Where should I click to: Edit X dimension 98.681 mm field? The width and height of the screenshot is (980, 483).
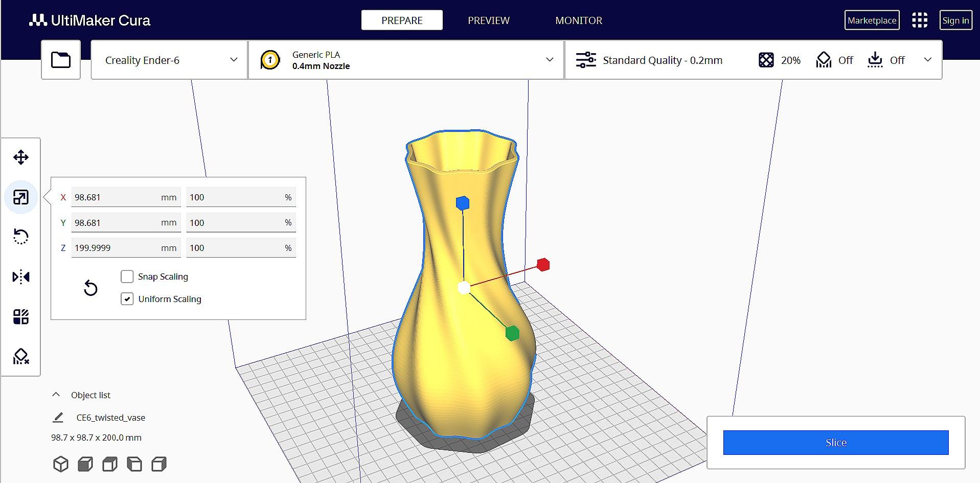point(126,197)
